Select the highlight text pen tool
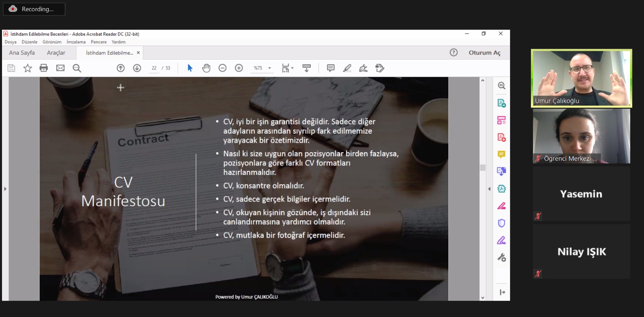The image size is (644, 317). [x=347, y=68]
